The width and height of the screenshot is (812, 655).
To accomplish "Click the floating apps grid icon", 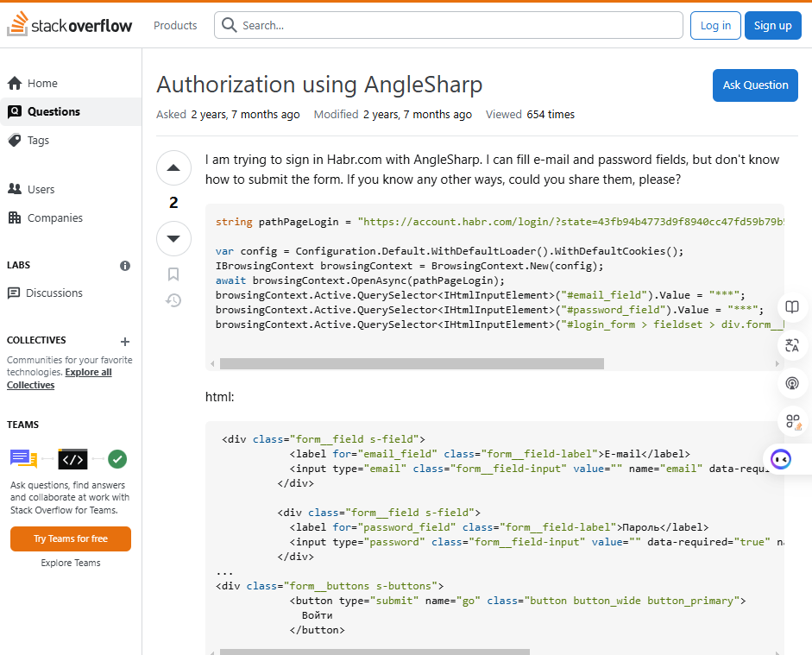I will tap(792, 421).
